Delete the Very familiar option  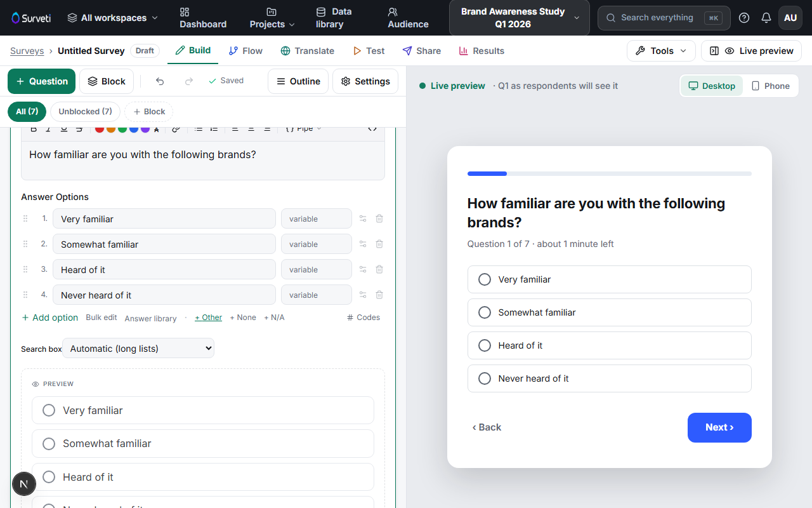(379, 218)
